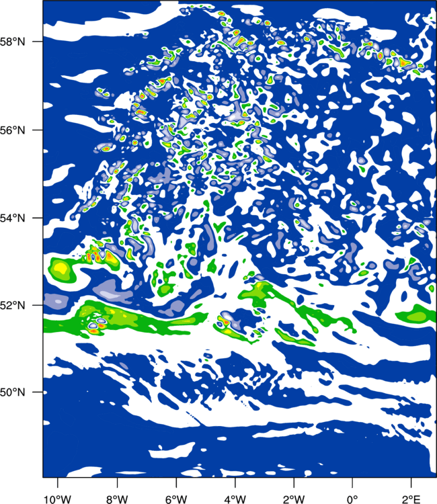The image size is (437, 504).
Task: Click the 58°N latitude label
Action: tap(13, 42)
